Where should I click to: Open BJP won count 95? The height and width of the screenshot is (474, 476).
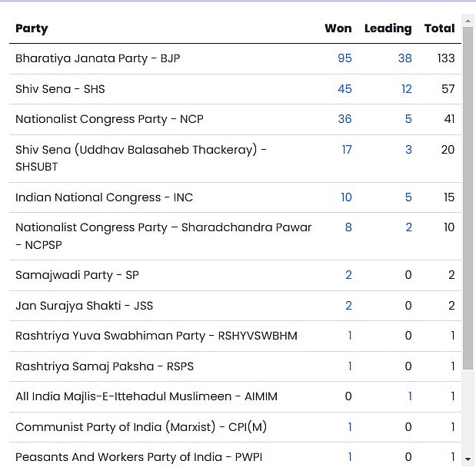coord(345,58)
